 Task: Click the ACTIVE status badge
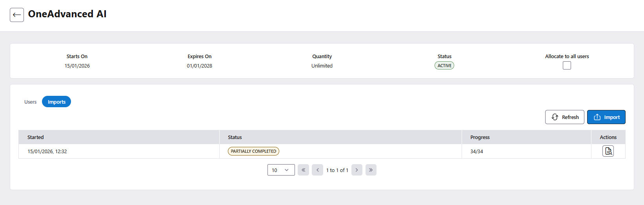click(444, 66)
